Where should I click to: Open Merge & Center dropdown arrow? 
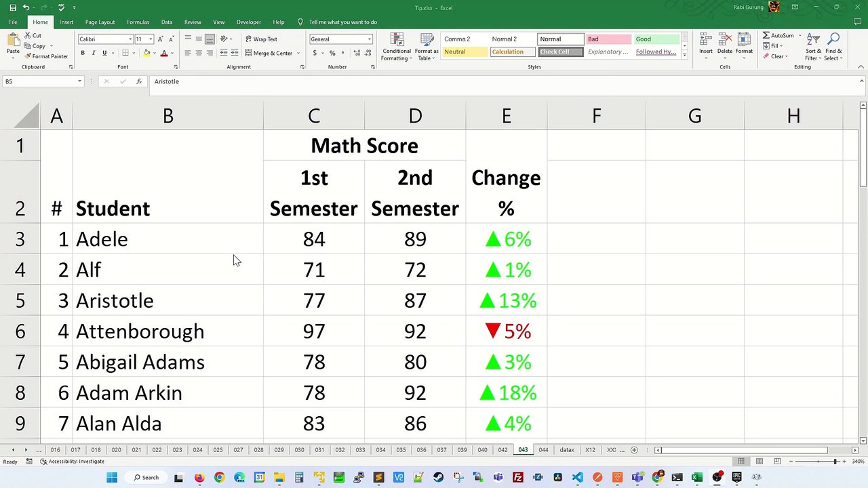click(x=298, y=53)
